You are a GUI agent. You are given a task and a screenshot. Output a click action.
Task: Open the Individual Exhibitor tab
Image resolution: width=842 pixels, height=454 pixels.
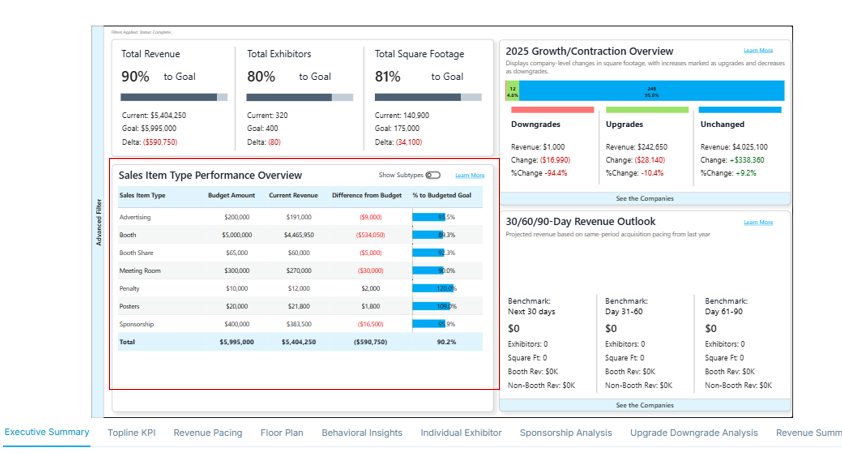click(x=461, y=433)
